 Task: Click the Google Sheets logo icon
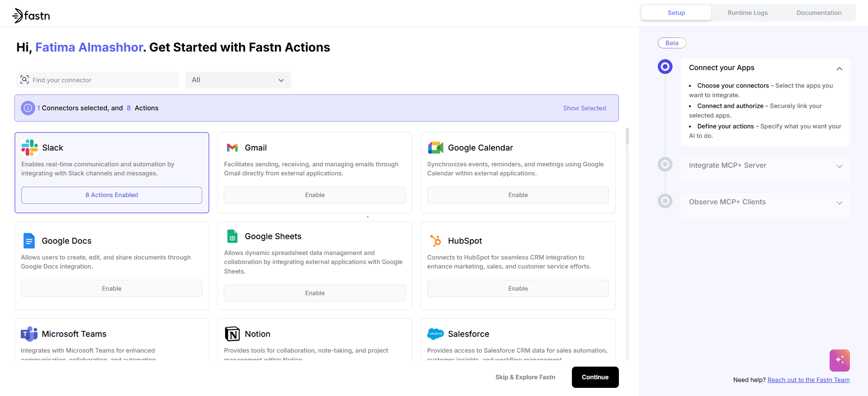(232, 236)
